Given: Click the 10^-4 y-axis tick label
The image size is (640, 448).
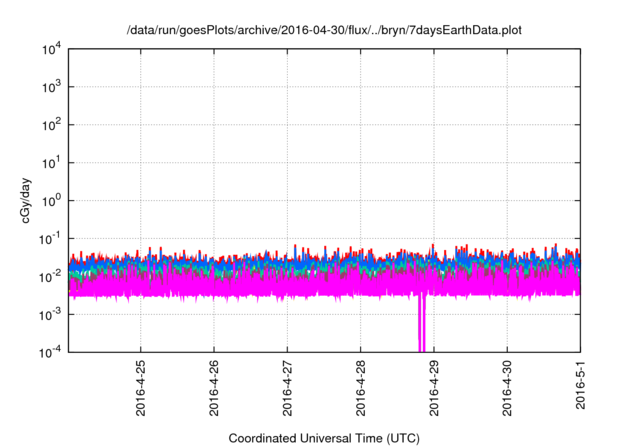Looking at the screenshot, I should pyautogui.click(x=50, y=352).
